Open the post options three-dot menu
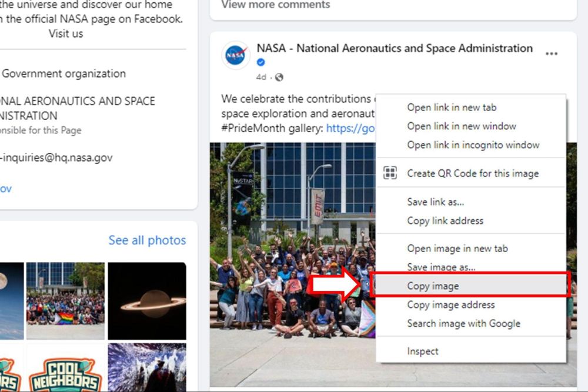The width and height of the screenshot is (588, 392). point(552,53)
